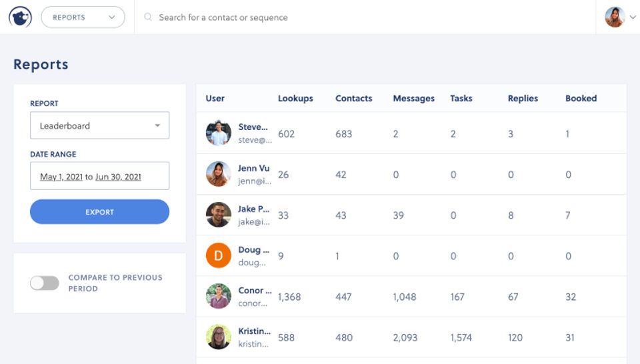Open the Jenn Vu user name
Viewport: 640px width, 364px height.
click(254, 168)
